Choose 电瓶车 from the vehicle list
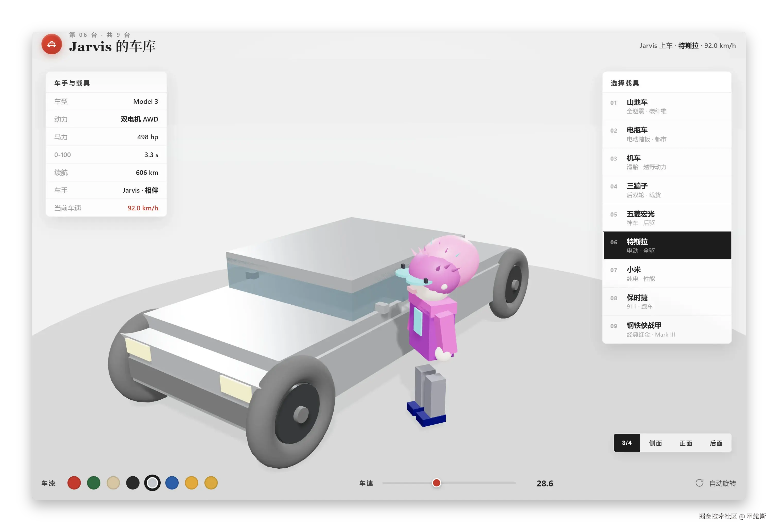778x532 pixels. (x=667, y=134)
